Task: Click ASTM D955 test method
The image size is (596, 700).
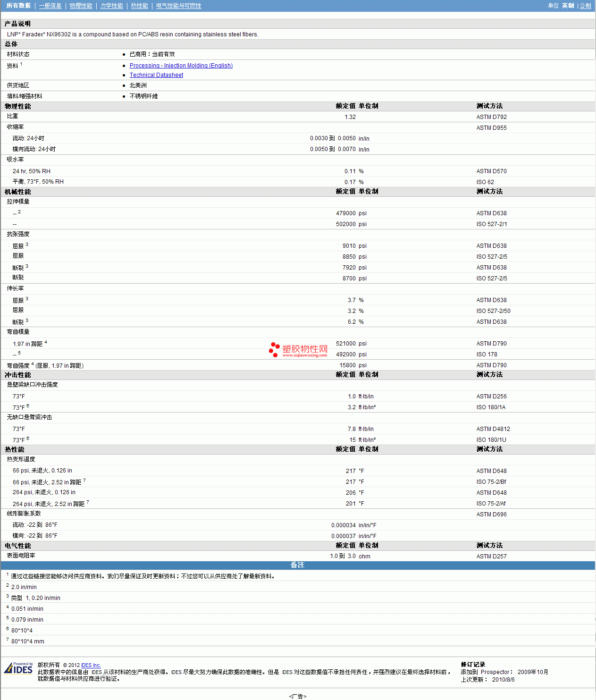Action: (x=491, y=128)
